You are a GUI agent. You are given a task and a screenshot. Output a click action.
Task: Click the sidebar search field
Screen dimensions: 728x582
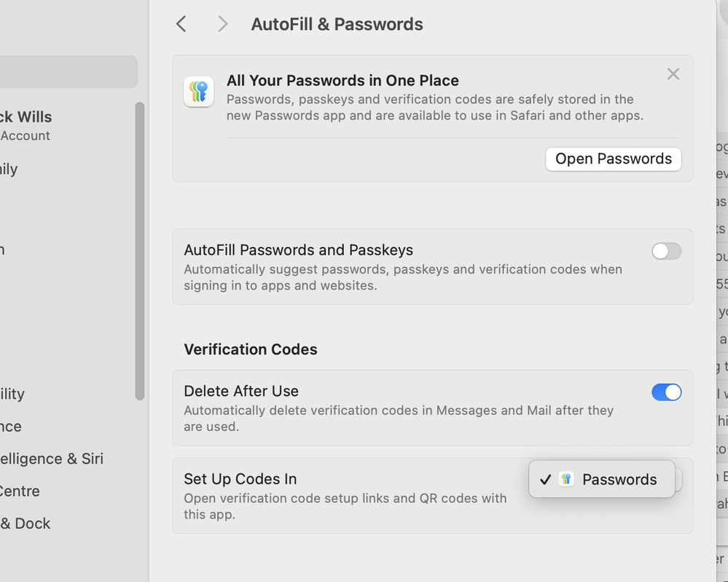69,72
